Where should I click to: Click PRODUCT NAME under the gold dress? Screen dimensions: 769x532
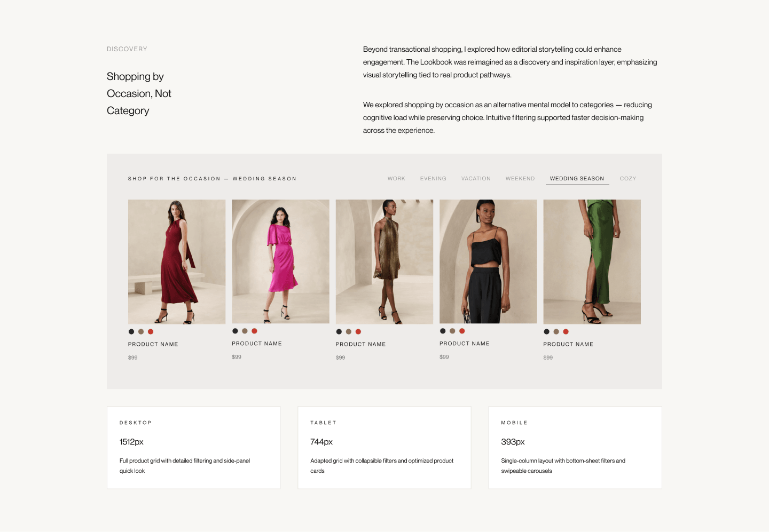point(361,344)
